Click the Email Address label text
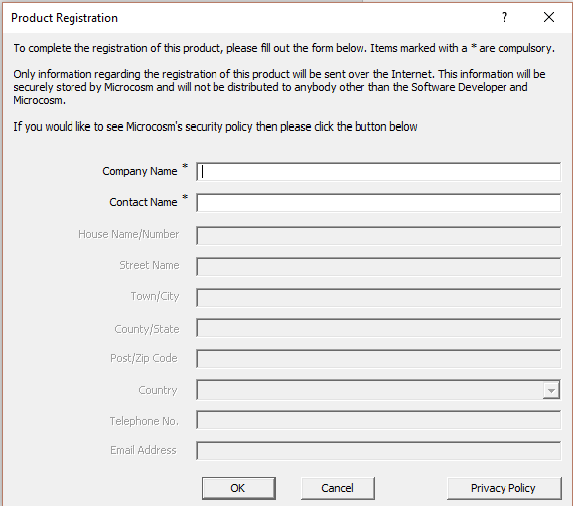Image resolution: width=573 pixels, height=506 pixels. tap(143, 450)
